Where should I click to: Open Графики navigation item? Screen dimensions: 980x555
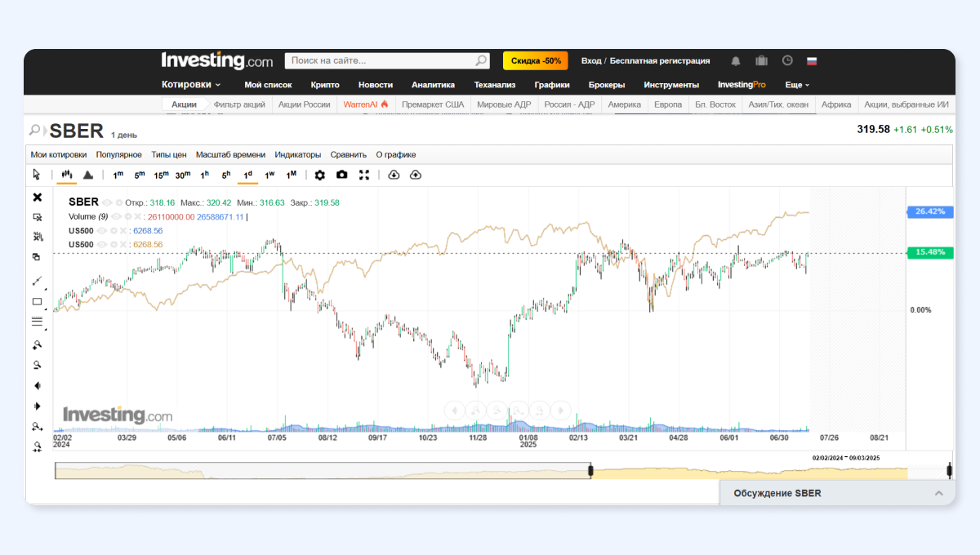(552, 85)
